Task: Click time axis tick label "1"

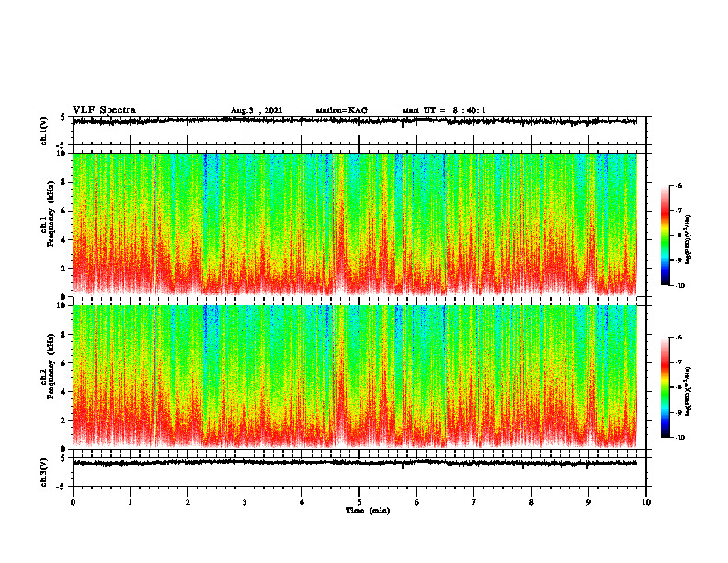Action: (130, 502)
